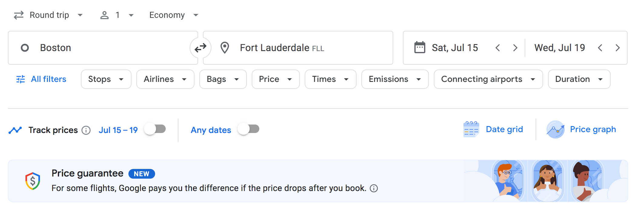
Task: Advance departure date to next day
Action: click(515, 48)
